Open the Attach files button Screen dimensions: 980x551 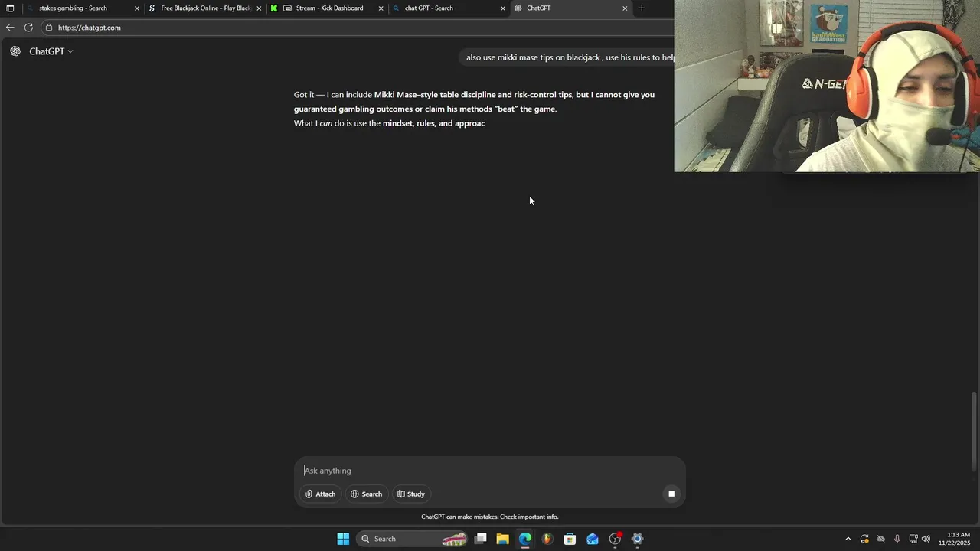click(320, 494)
